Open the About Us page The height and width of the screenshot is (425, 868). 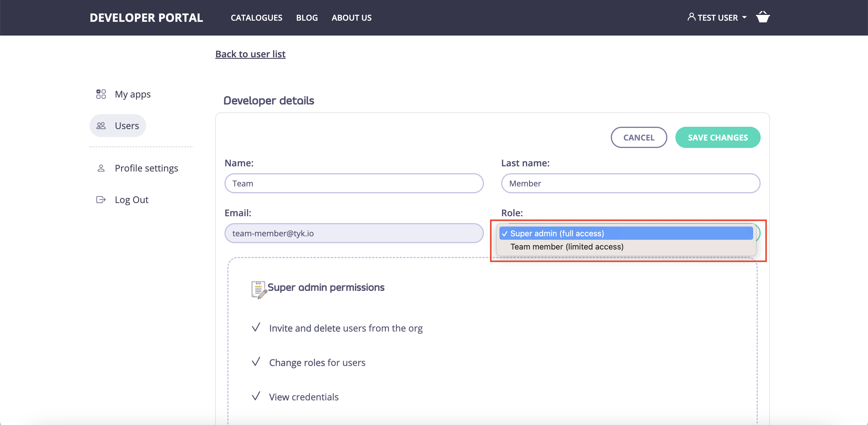351,17
